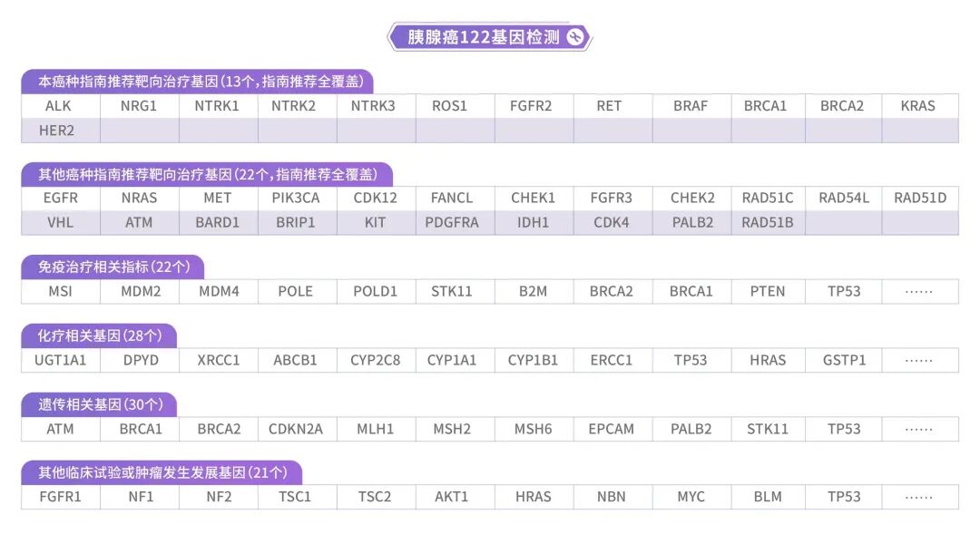Select the HER2 cell
Image resolution: width=980 pixels, height=534 pixels.
tap(61, 131)
